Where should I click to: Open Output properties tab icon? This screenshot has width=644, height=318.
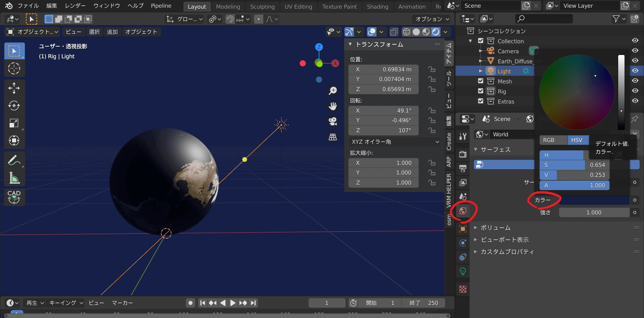click(463, 168)
